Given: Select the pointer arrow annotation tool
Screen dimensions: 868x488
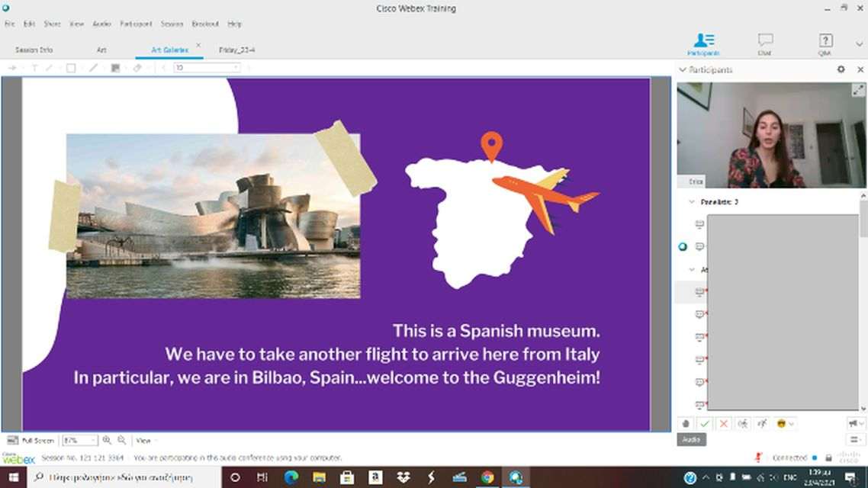Looking at the screenshot, I should pyautogui.click(x=12, y=68).
